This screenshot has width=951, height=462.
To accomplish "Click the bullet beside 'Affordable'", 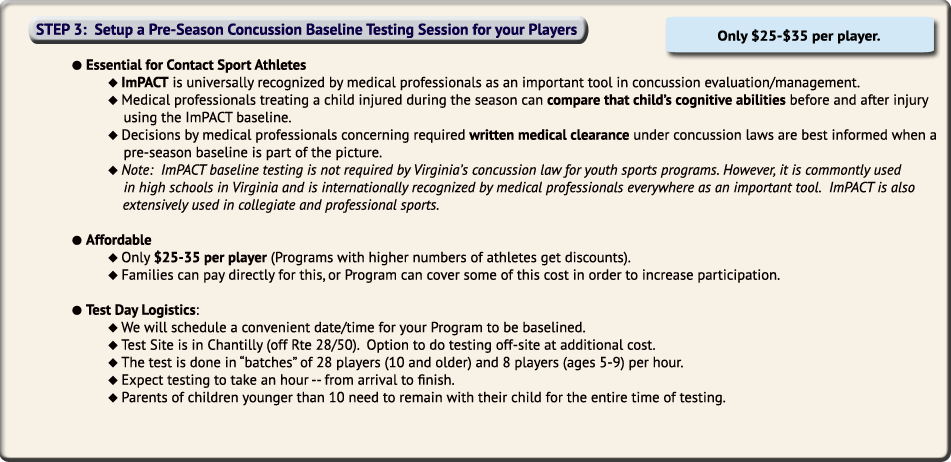I will tap(77, 240).
